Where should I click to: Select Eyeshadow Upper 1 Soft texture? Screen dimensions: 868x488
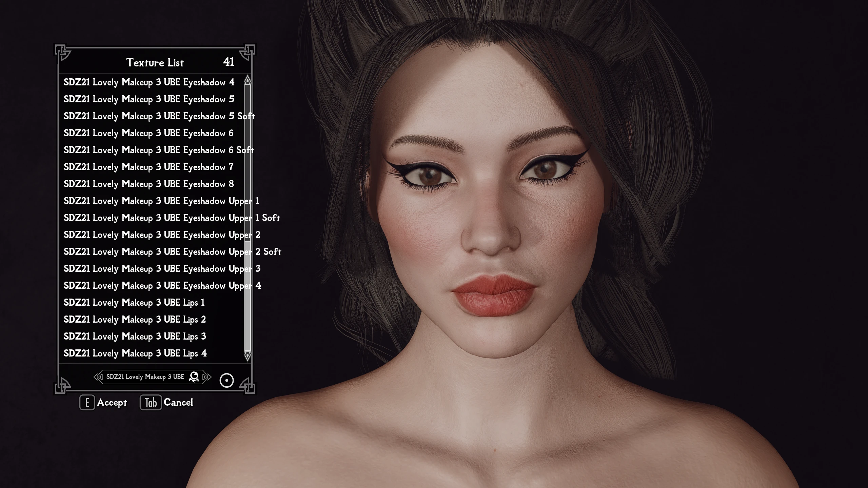(x=172, y=218)
